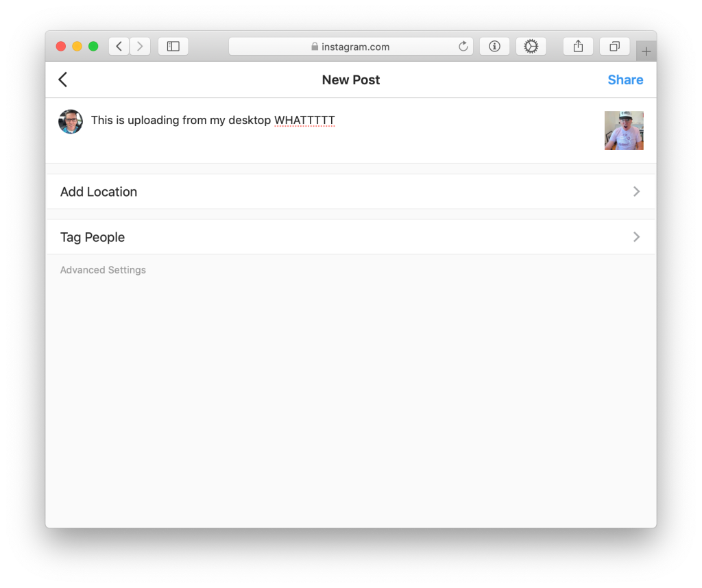The width and height of the screenshot is (702, 588).
Task: Open the Add Location row
Action: tap(351, 191)
